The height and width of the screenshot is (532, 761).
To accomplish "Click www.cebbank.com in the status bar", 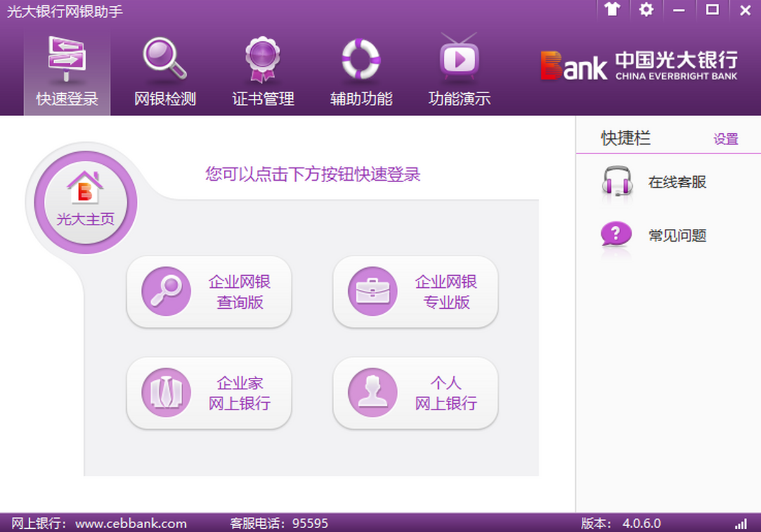I will pos(131,524).
